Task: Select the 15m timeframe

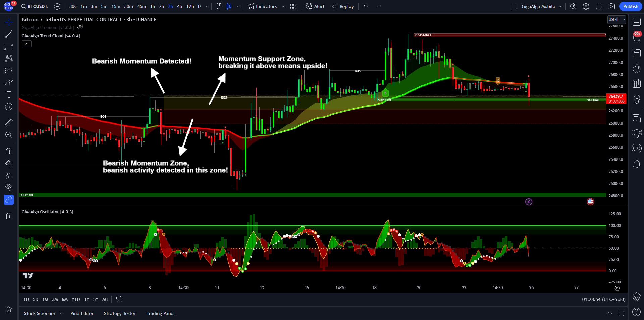Action: pyautogui.click(x=116, y=6)
